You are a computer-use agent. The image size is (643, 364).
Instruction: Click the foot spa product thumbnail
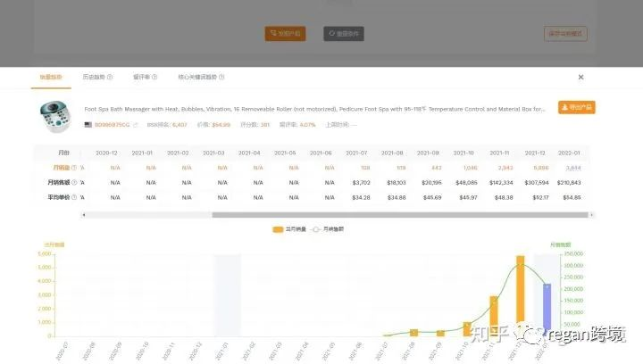55,116
